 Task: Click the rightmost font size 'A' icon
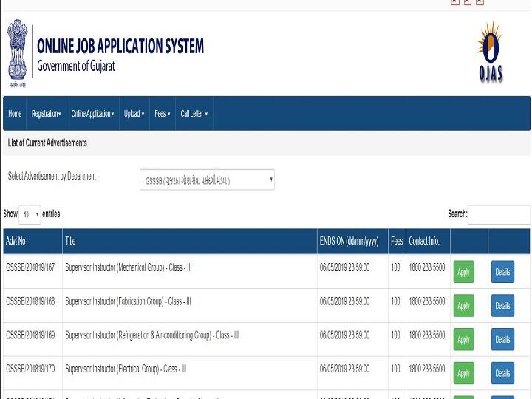tap(480, 2)
